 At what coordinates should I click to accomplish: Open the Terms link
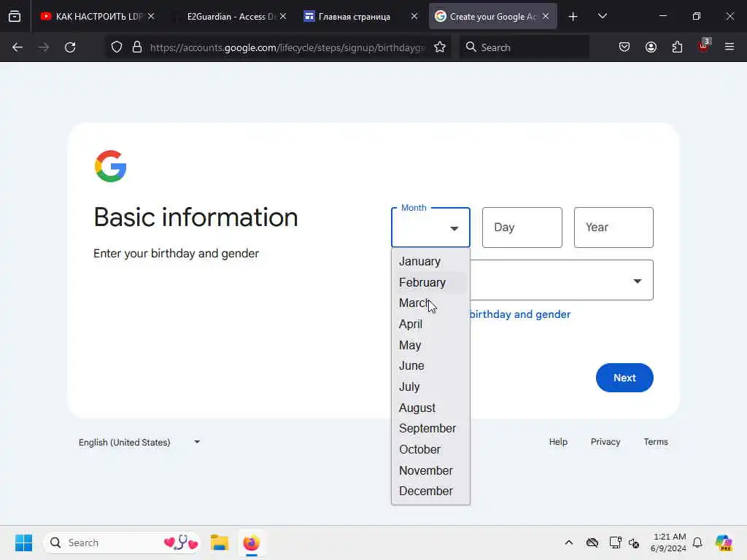pyautogui.click(x=656, y=442)
